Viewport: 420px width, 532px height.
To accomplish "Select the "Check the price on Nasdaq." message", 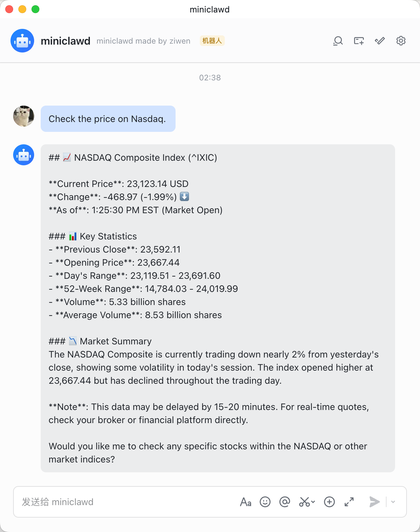I will click(x=108, y=119).
